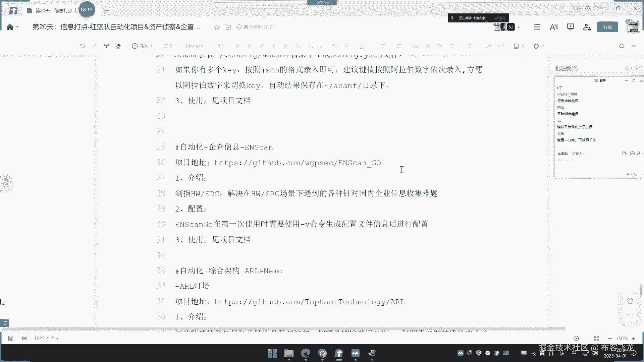The width and height of the screenshot is (644, 362).
Task: Click the eraser clear-format icon
Action: click(118, 46)
